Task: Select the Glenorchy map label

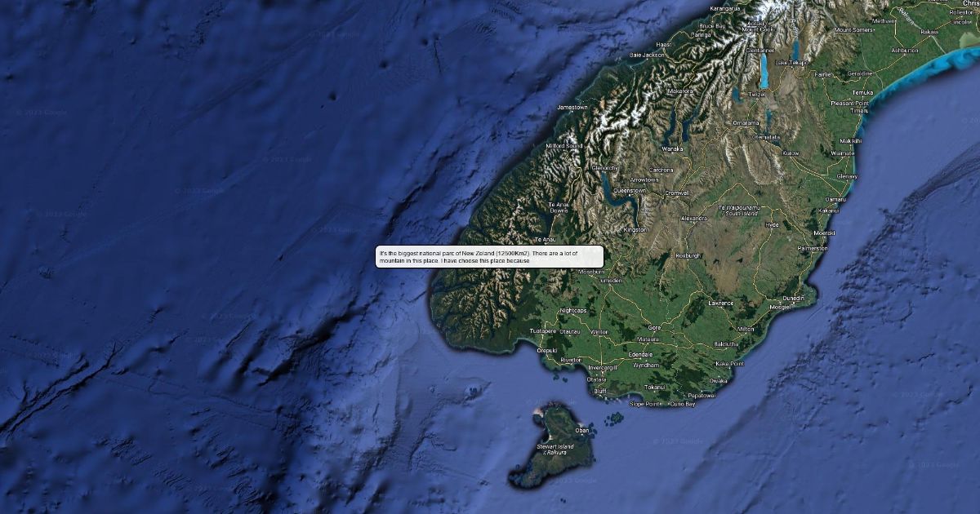Action: 604,168
